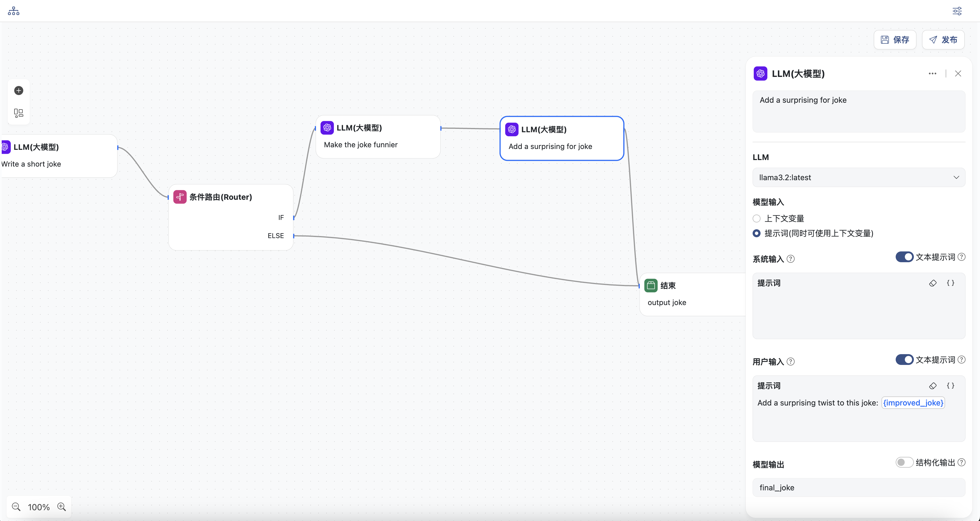Click the clear eraser icon in system prompt
This screenshot has width=980, height=521.
click(933, 283)
